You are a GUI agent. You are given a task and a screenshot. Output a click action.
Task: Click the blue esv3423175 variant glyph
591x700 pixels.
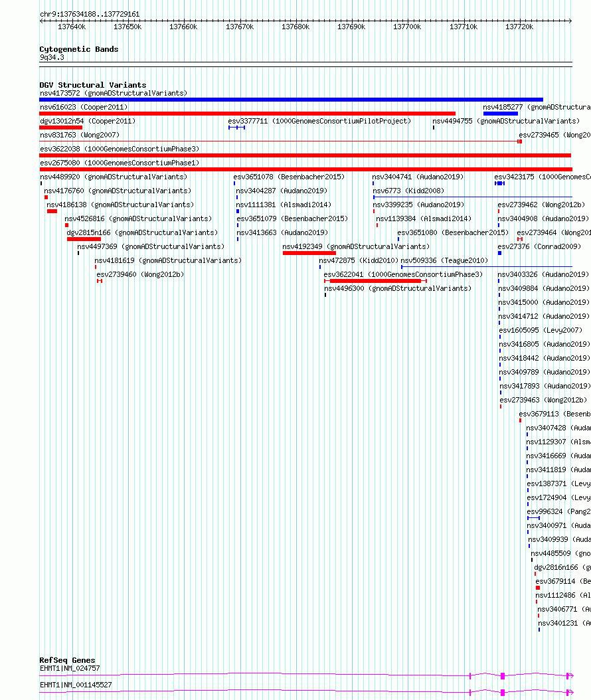tap(499, 183)
